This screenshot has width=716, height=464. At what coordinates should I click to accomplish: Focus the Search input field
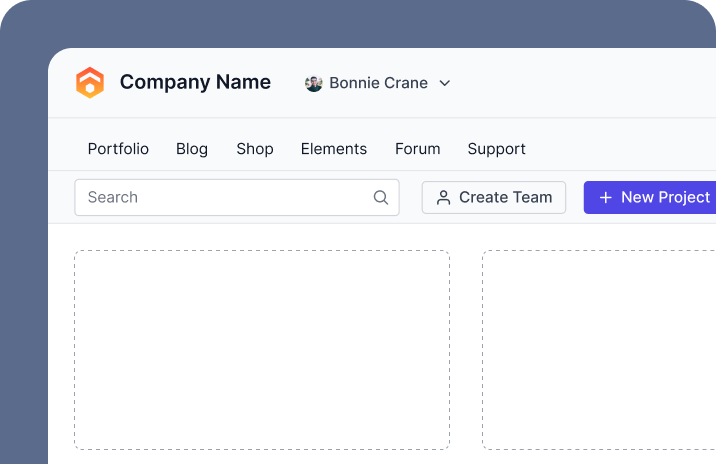tap(237, 197)
